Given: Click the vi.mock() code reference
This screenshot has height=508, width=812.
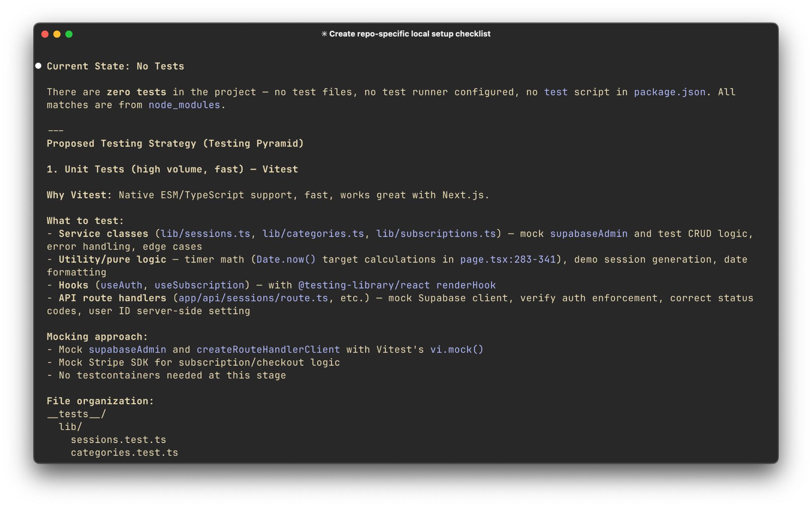Looking at the screenshot, I should click(457, 349).
